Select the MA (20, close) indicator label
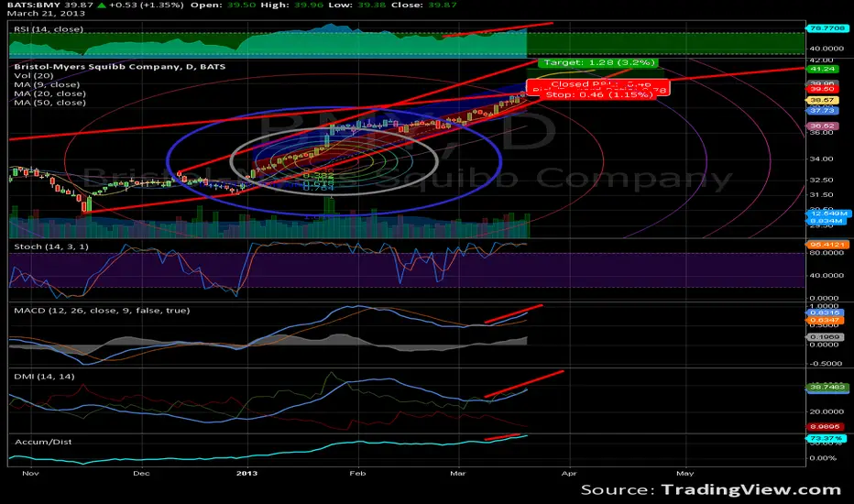 coord(49,93)
